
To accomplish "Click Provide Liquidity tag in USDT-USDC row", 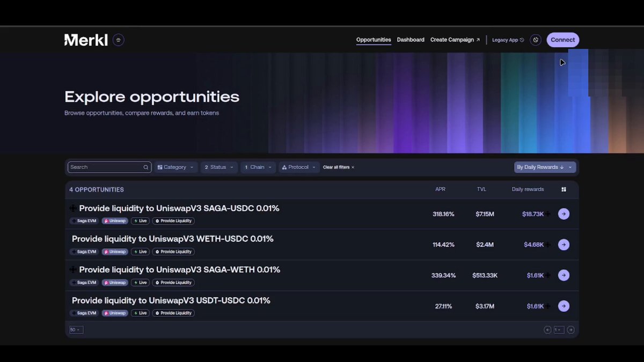I will pyautogui.click(x=173, y=313).
